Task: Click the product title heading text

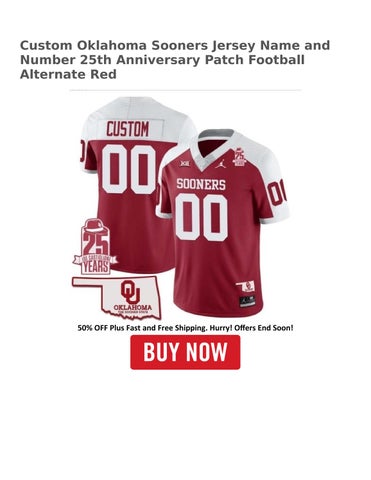Action: coord(175,60)
